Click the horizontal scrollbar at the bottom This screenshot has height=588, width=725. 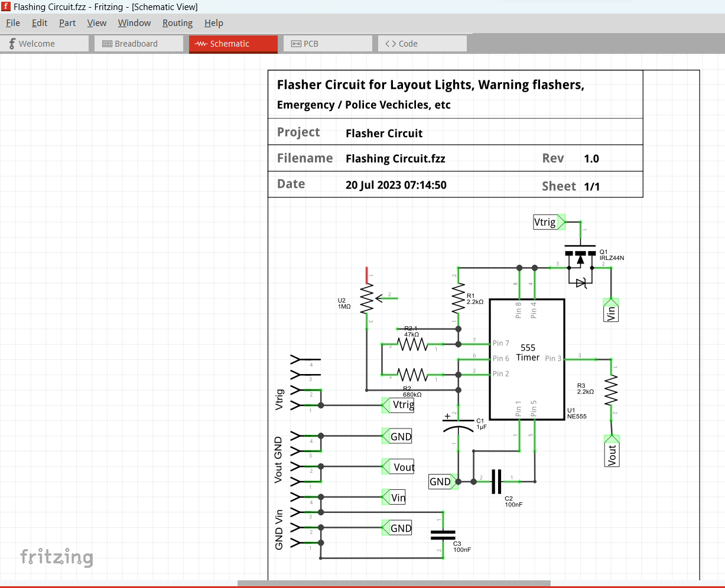click(x=394, y=583)
